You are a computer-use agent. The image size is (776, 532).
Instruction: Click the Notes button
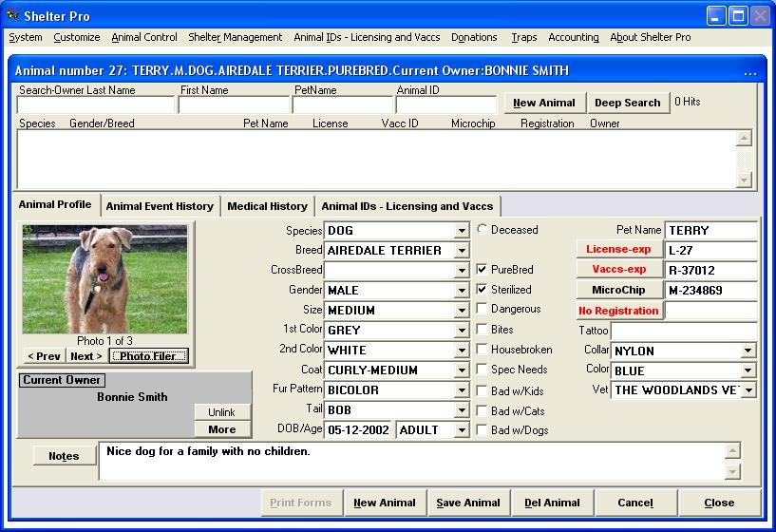64,456
